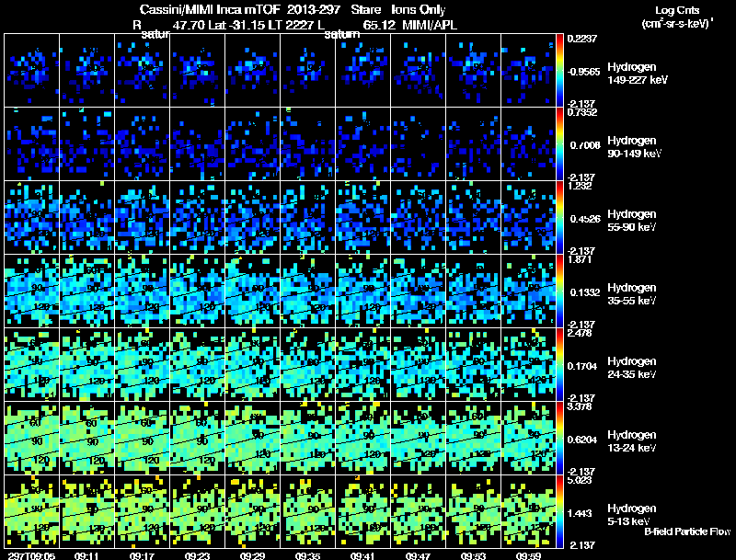Click the '09:23' time axis label
This screenshot has width=736, height=560.
[197, 556]
